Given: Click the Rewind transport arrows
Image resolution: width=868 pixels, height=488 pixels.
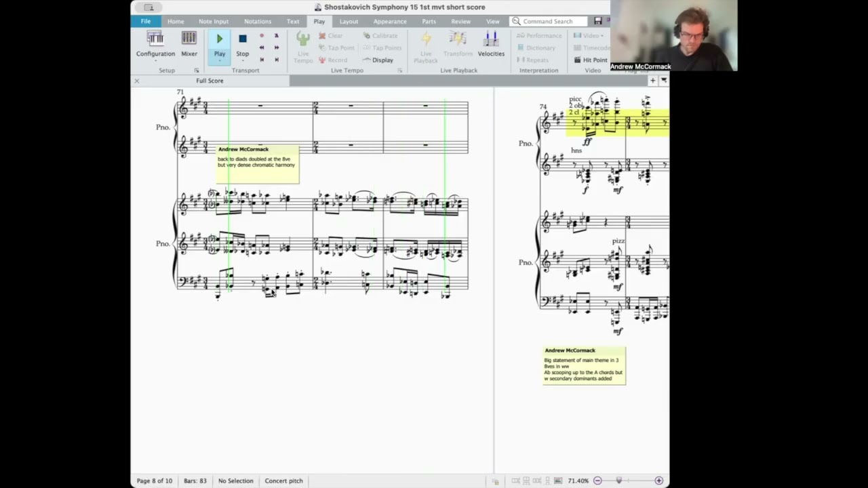Looking at the screenshot, I should coord(262,47).
